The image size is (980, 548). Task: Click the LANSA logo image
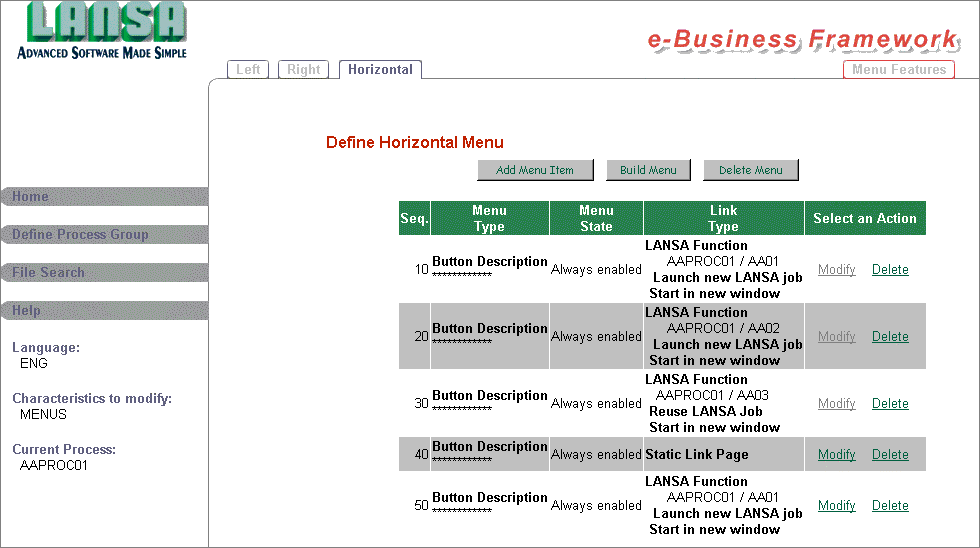102,31
